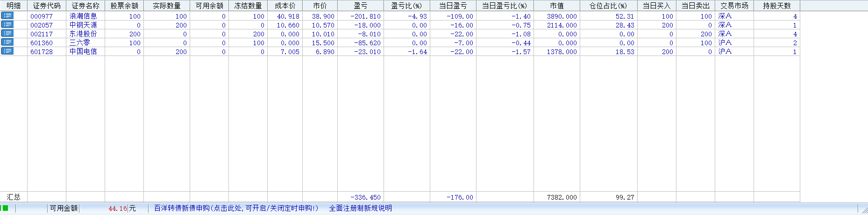Click 交易市场 column header
Image resolution: width=868 pixels, height=215 pixels.
pos(734,6)
